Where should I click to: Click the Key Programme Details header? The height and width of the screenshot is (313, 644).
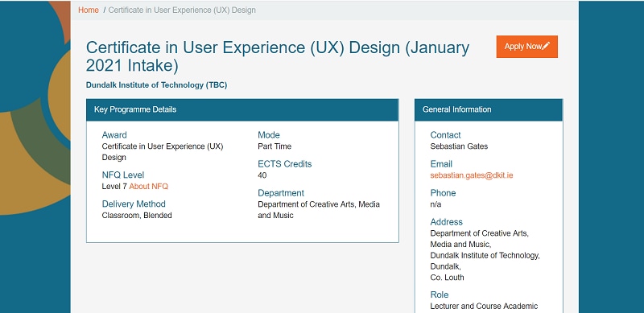point(242,109)
